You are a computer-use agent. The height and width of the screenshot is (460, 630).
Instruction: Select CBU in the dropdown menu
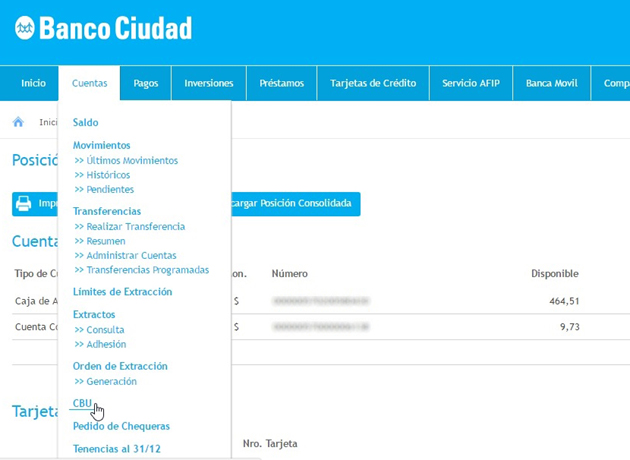(x=82, y=404)
